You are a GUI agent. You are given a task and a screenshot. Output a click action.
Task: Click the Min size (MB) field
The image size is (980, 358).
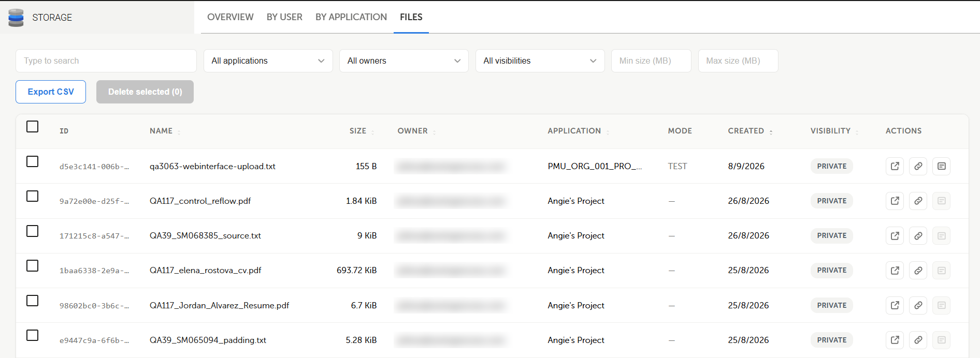(651, 61)
